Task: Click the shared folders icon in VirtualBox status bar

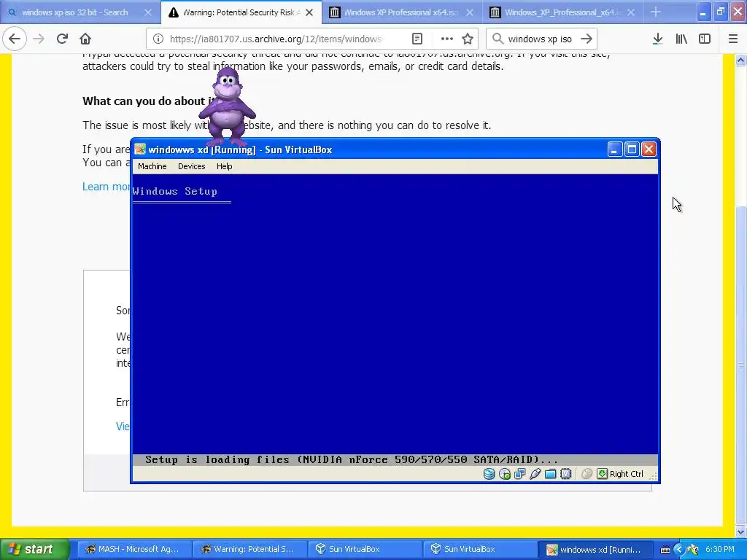Action: click(550, 474)
